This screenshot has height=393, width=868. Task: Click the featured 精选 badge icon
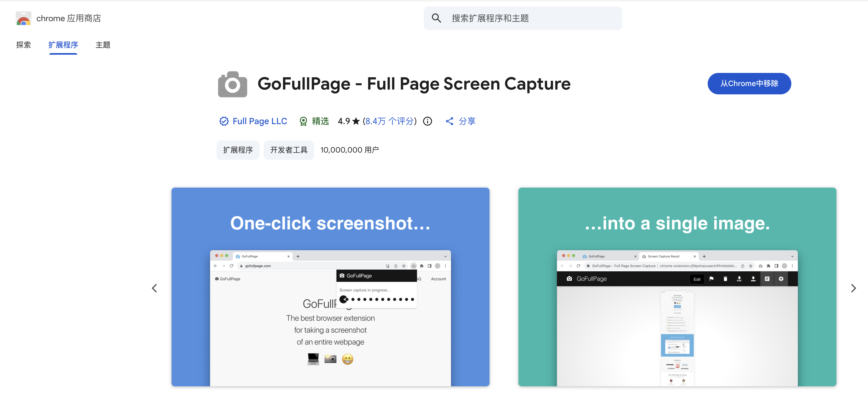coord(303,121)
